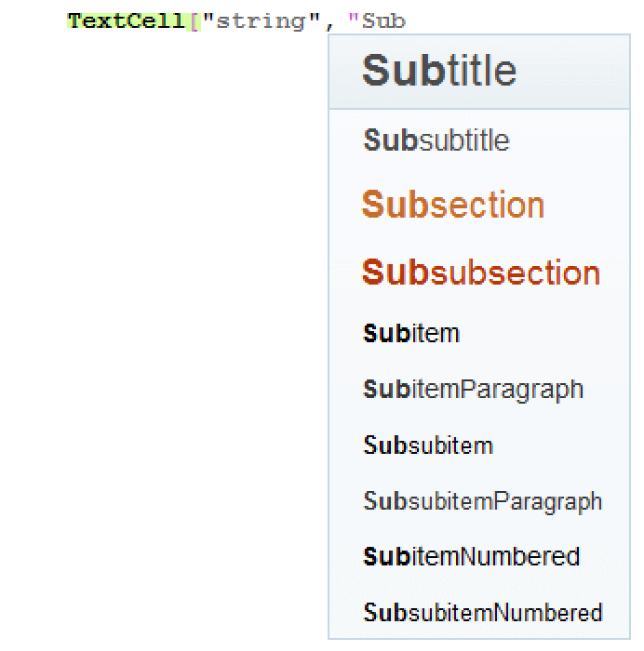This screenshot has height=651, width=644.
Task: Place cursor before the T of TextCell
Action: 69,20
